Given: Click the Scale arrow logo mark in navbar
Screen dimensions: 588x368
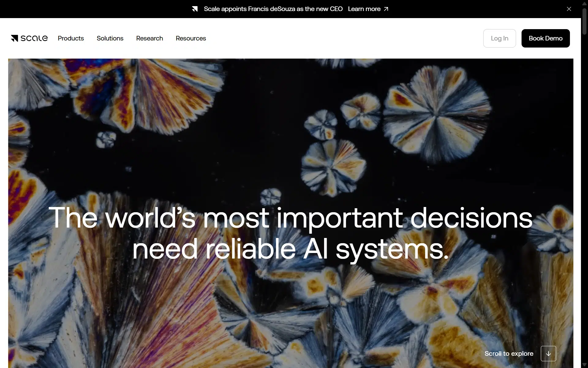Looking at the screenshot, I should pos(14,38).
